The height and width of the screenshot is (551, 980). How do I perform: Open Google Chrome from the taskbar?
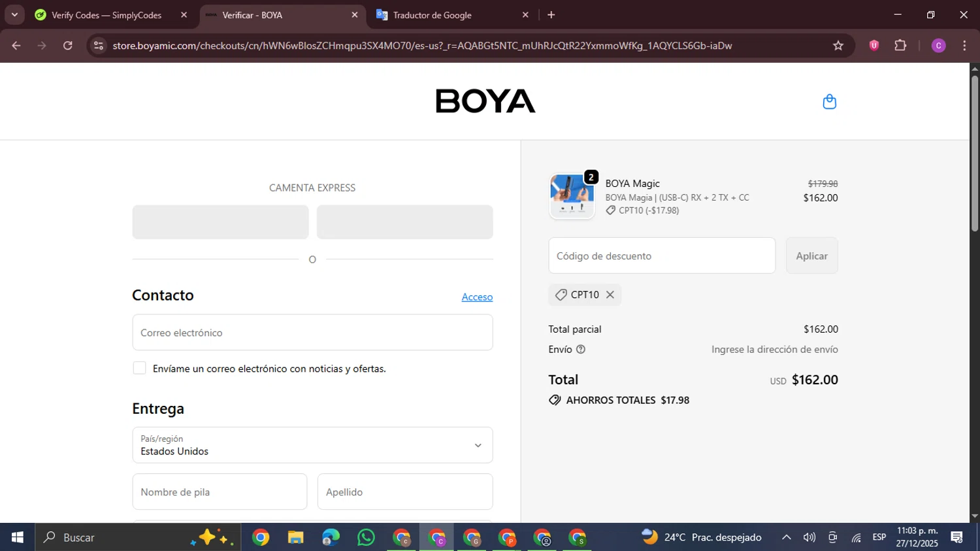[261, 537]
